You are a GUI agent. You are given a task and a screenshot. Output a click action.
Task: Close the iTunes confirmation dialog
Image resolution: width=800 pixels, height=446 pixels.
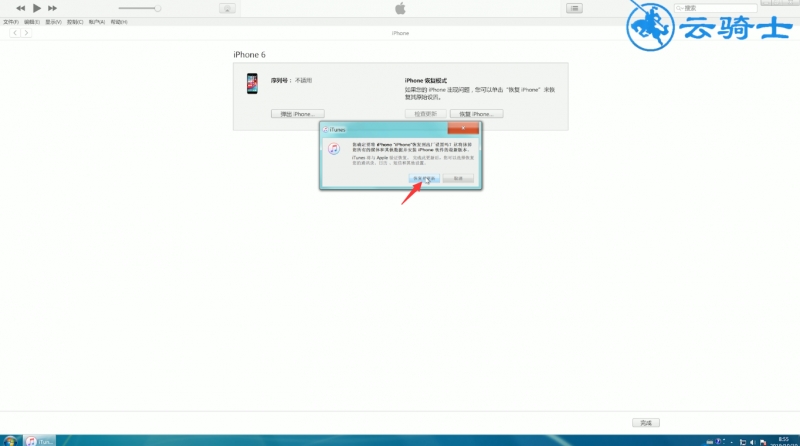pos(463,128)
